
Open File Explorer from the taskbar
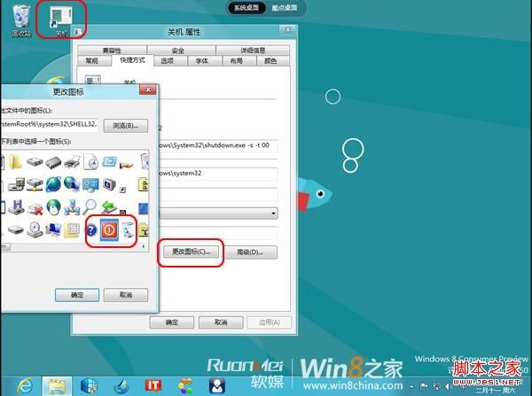(57, 386)
